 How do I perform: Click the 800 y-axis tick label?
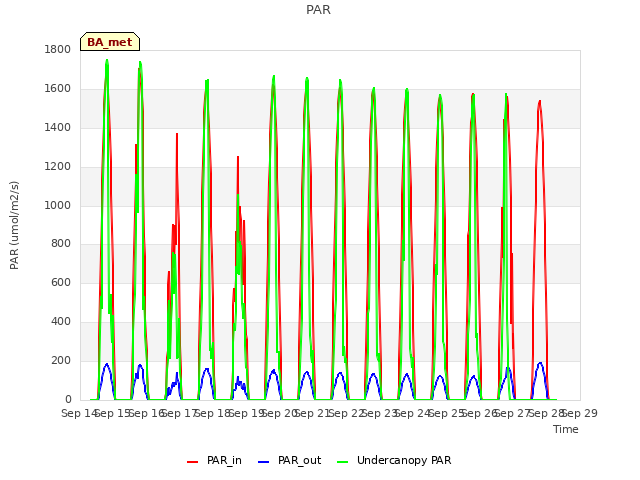pyautogui.click(x=61, y=244)
